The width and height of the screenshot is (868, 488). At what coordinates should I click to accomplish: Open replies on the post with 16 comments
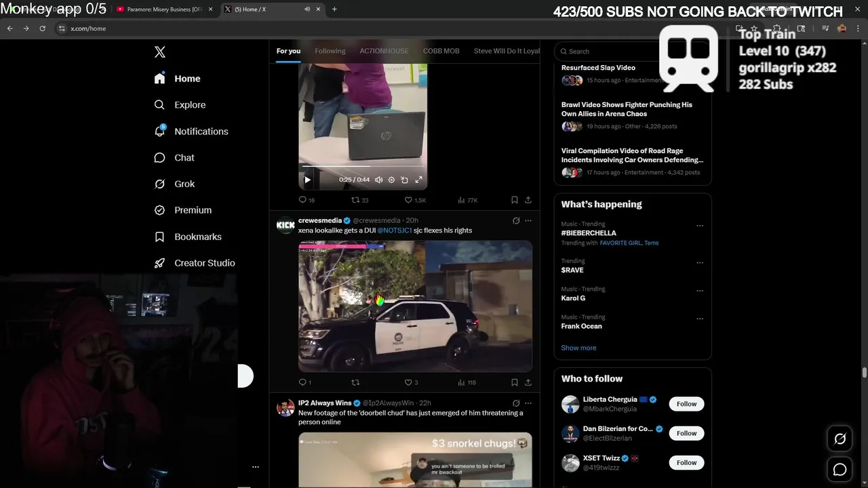tap(307, 200)
